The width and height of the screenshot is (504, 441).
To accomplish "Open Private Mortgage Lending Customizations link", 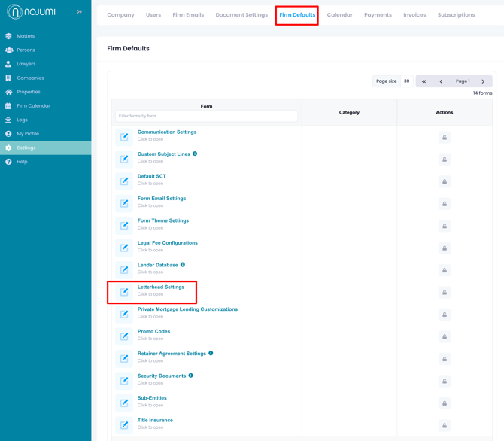I will (187, 309).
